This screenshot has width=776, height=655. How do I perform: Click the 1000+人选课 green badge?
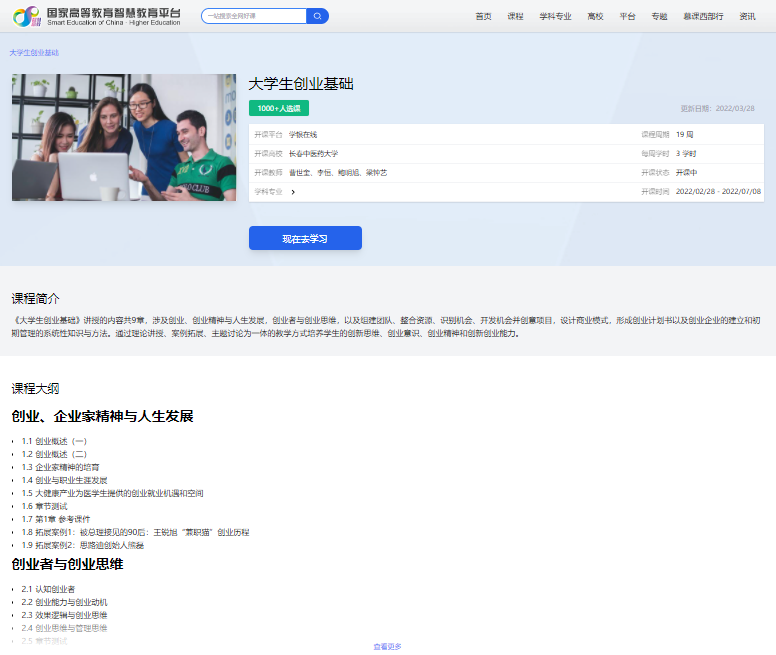(279, 108)
